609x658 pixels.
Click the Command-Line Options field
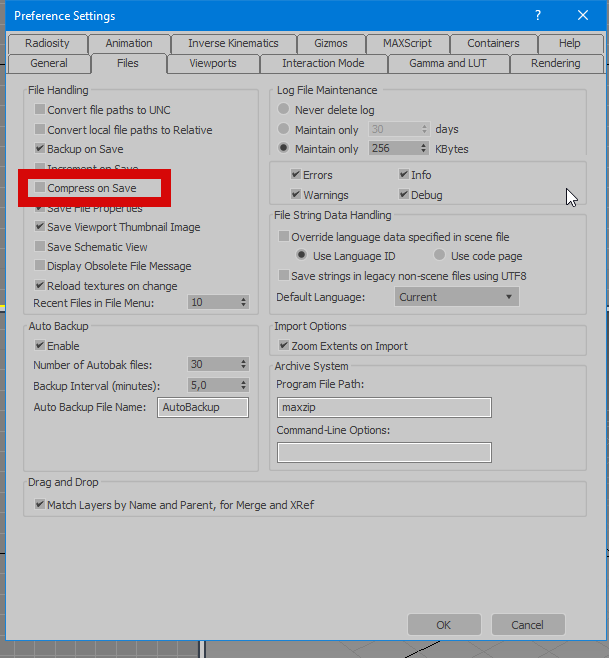coord(384,452)
